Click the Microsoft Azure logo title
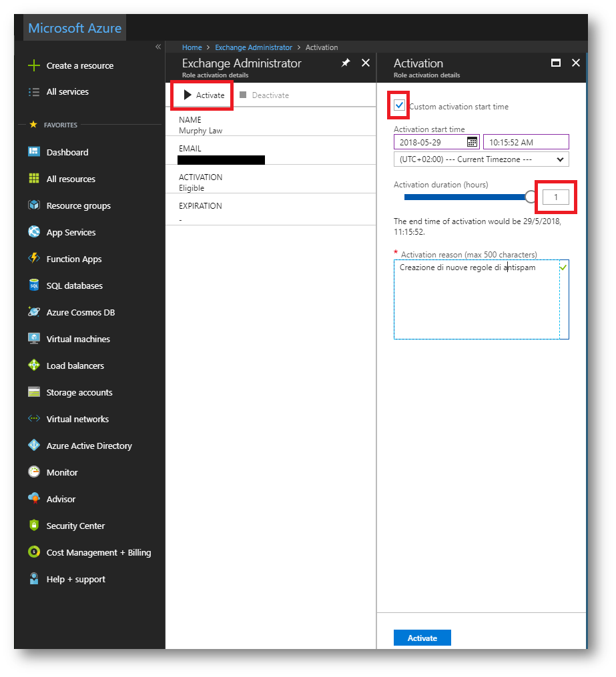 tap(75, 28)
